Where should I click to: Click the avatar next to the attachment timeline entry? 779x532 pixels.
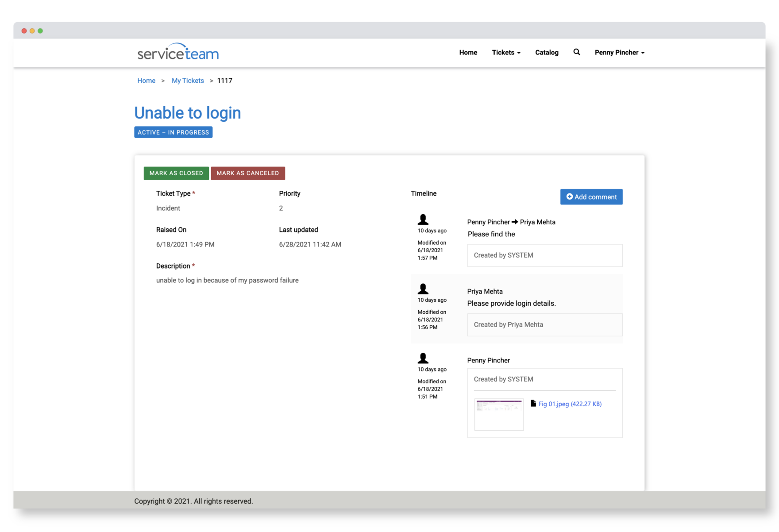[423, 358]
